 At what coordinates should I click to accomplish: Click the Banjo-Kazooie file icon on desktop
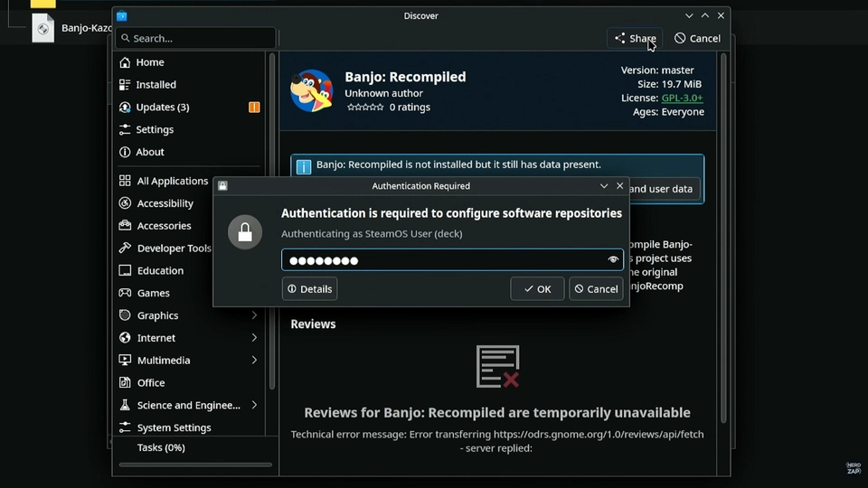(x=42, y=28)
